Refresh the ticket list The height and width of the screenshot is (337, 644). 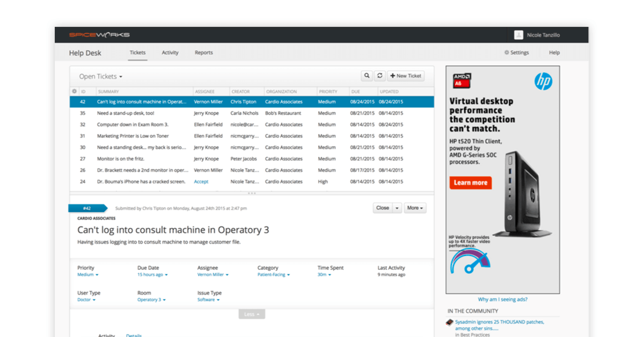point(379,76)
